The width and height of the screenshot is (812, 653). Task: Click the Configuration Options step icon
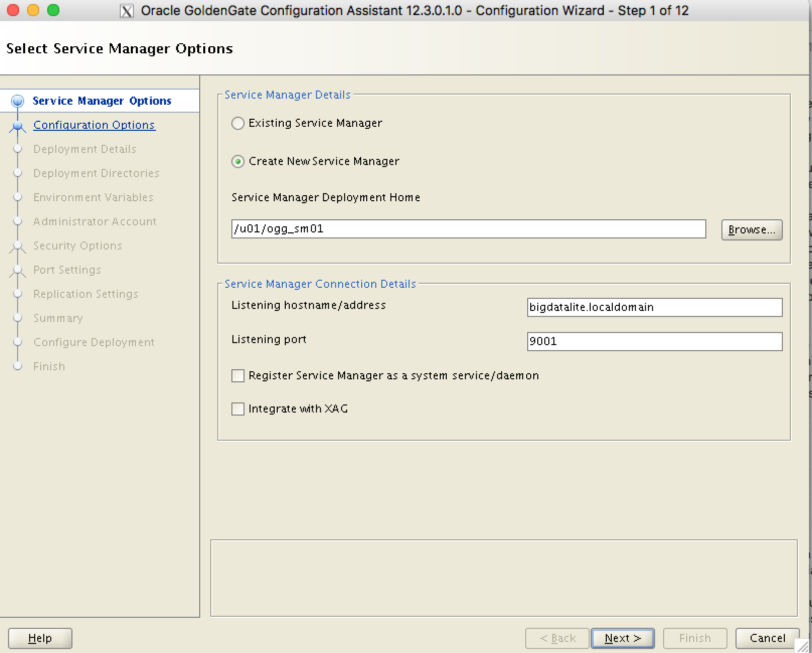point(18,125)
